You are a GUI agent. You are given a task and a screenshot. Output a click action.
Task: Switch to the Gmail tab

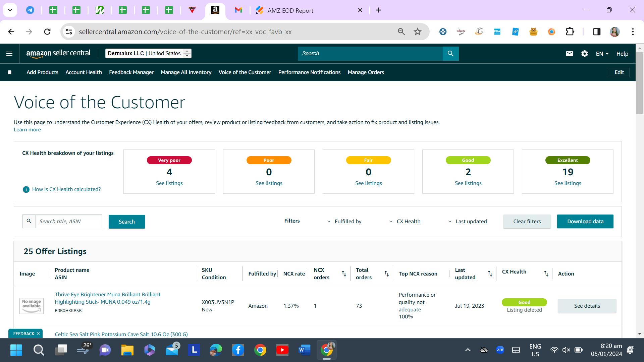point(238,10)
